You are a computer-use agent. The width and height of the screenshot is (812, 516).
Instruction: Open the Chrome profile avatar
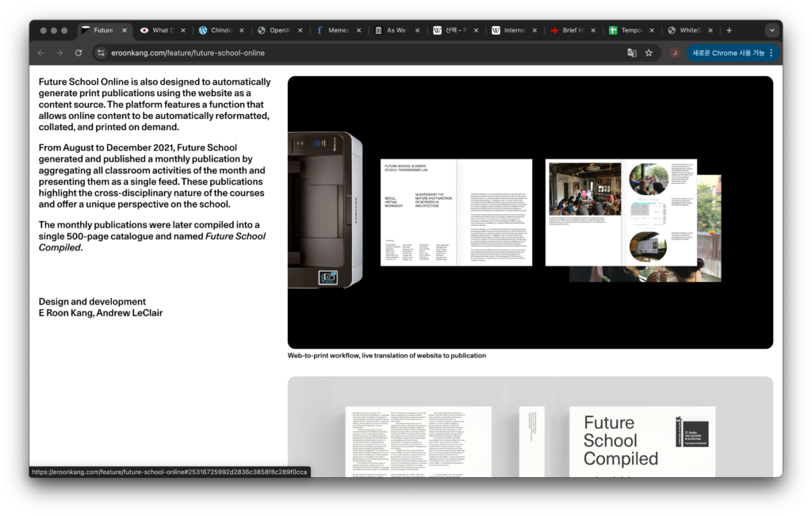tap(675, 53)
